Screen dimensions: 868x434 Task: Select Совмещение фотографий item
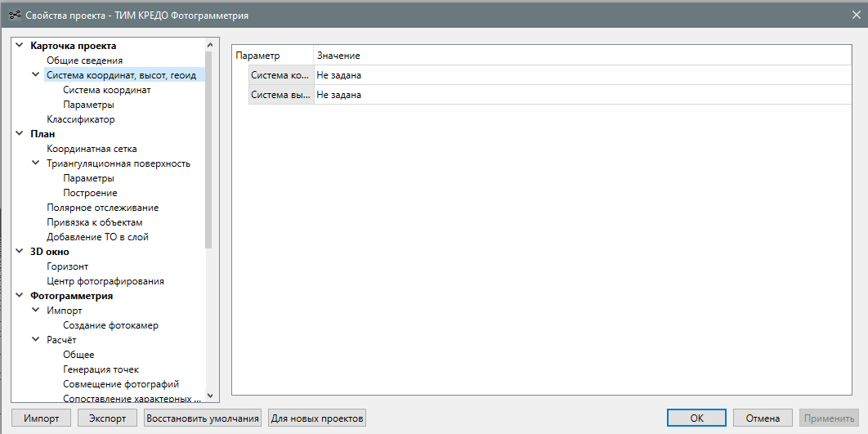[x=121, y=384]
